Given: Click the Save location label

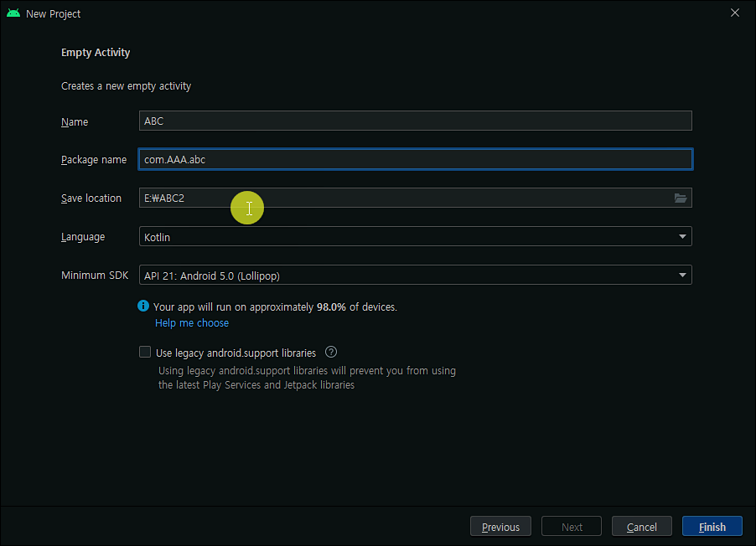Looking at the screenshot, I should [x=91, y=198].
